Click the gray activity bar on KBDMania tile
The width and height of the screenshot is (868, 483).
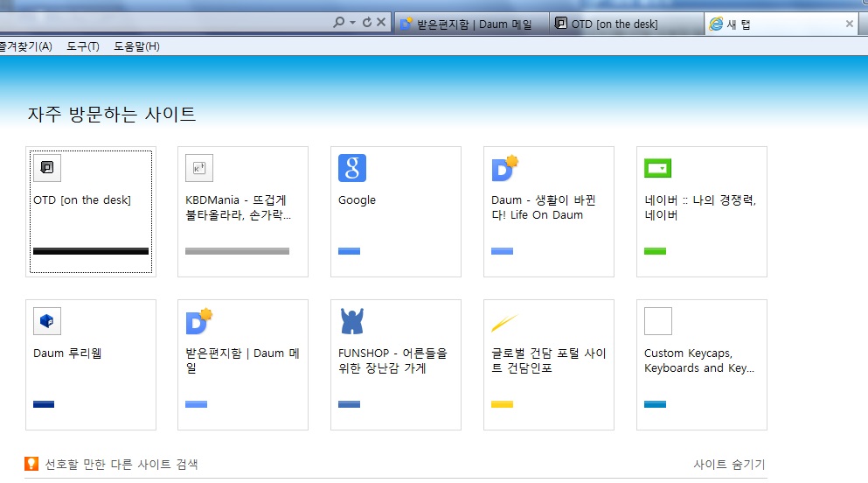[238, 251]
